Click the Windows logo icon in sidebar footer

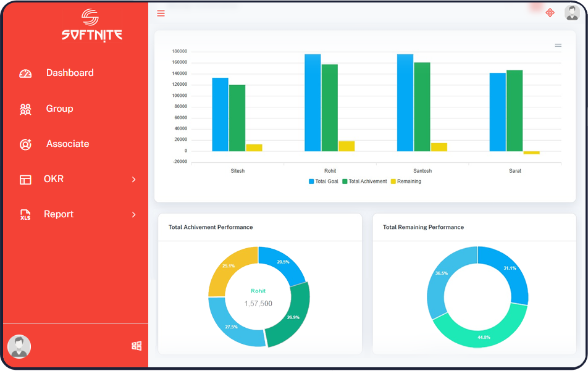click(x=137, y=346)
